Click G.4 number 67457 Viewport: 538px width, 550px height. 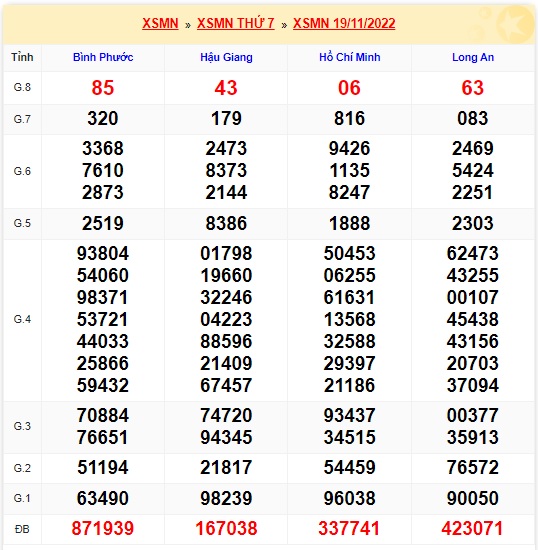(x=226, y=385)
